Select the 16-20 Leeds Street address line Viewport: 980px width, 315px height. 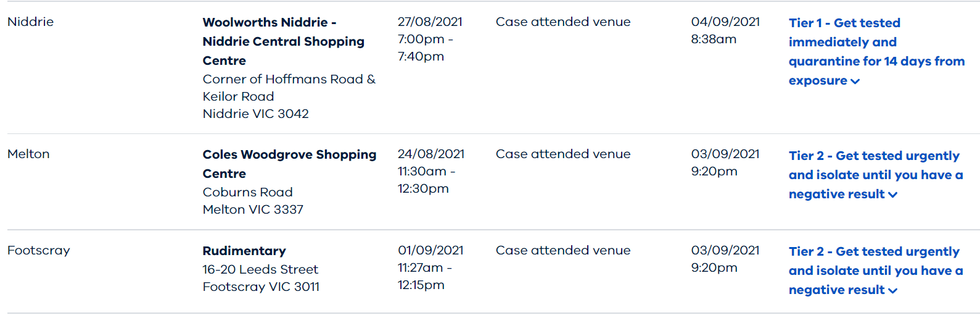coord(260,269)
